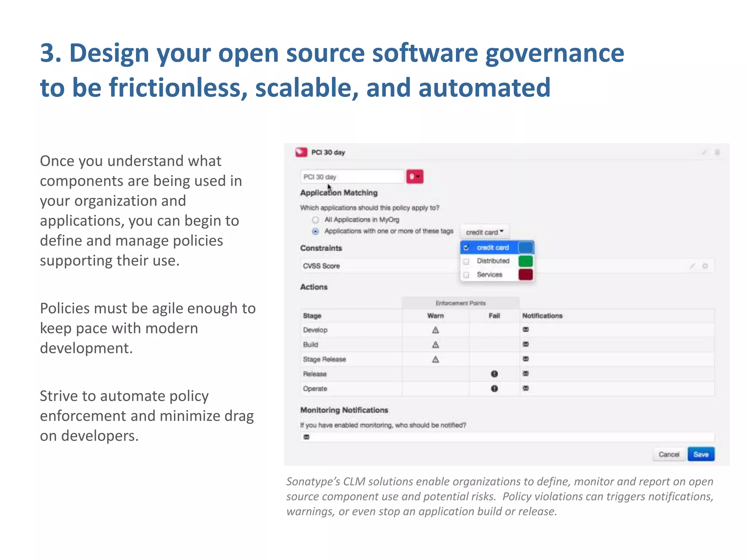Image resolution: width=747 pixels, height=560 pixels.
Task: Click the Warn column header
Action: point(436,316)
